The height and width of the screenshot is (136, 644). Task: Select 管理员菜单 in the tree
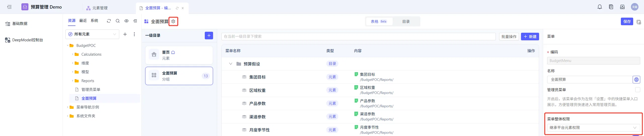(x=91, y=90)
